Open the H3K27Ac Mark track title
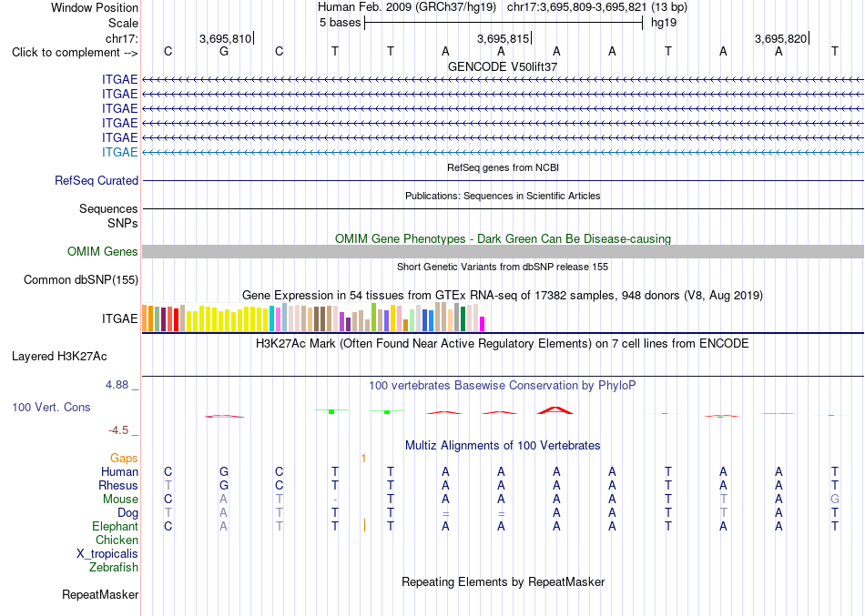Image resolution: width=865 pixels, height=616 pixels. pyautogui.click(x=503, y=344)
